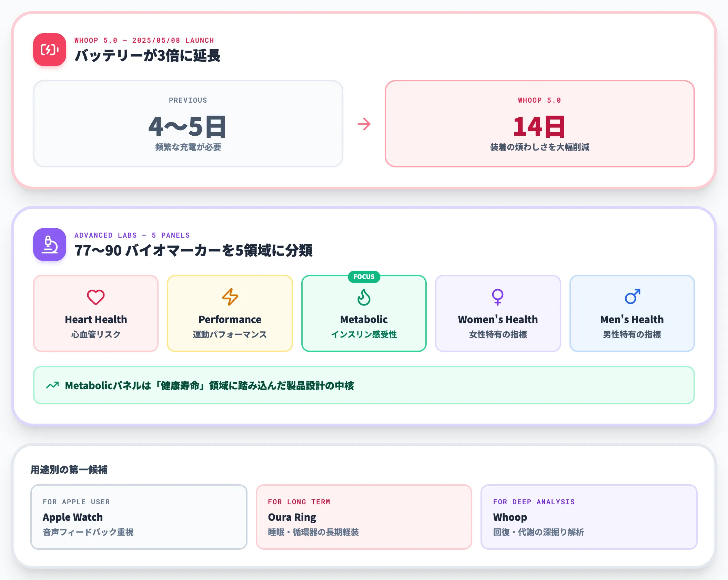Select the PREVIOUS 4〜5日 battery card
Image resolution: width=728 pixels, height=580 pixels.
(188, 124)
